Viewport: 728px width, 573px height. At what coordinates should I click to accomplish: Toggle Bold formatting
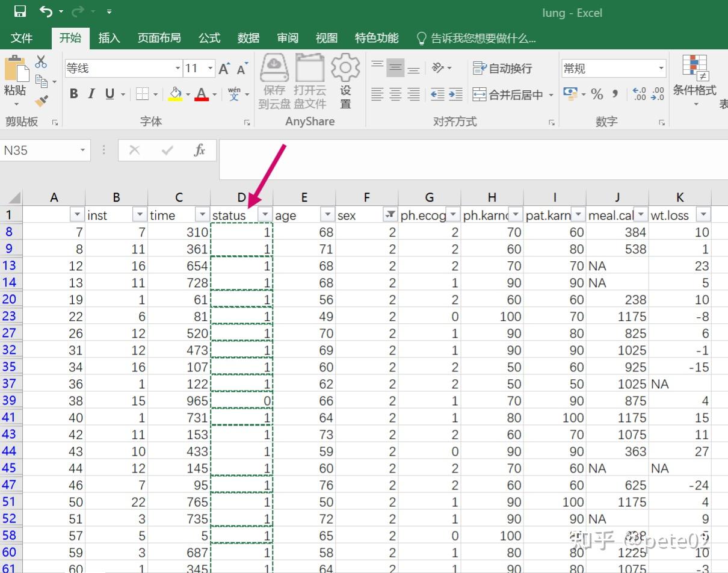point(73,94)
